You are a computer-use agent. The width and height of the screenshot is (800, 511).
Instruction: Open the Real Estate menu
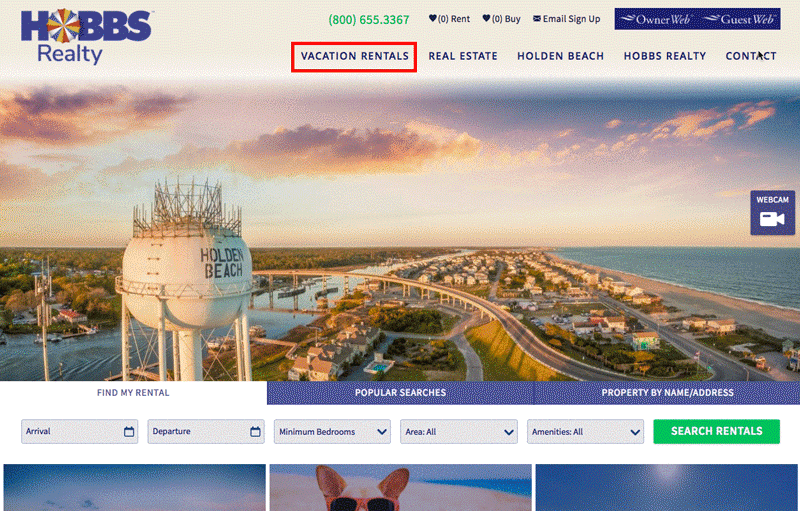(463, 56)
